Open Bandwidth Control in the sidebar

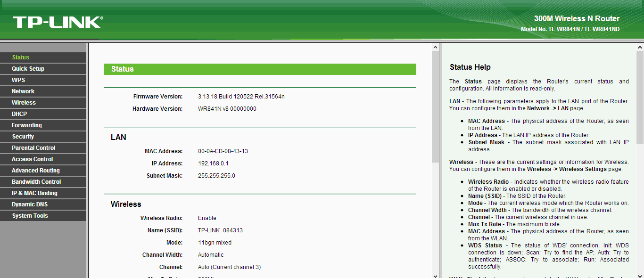click(36, 182)
